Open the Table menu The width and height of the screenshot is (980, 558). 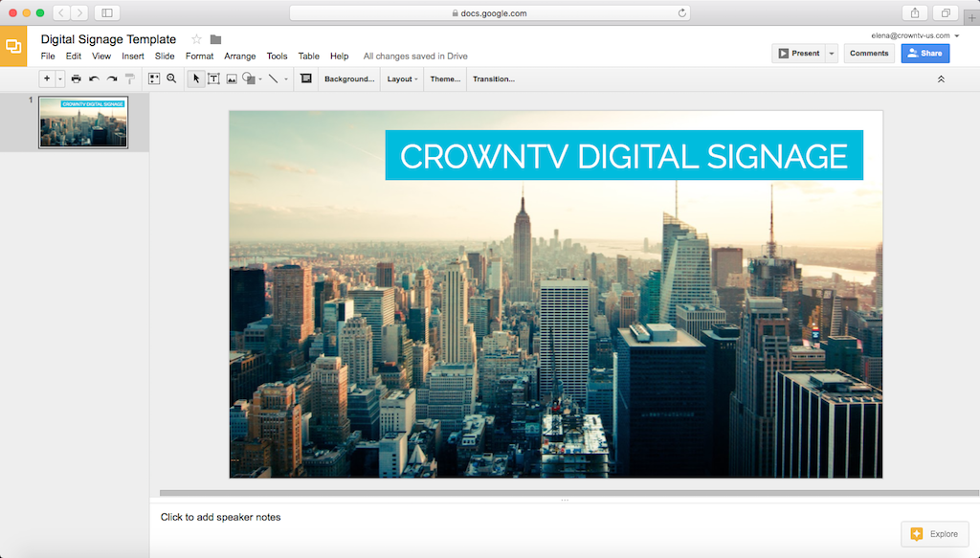click(x=309, y=56)
